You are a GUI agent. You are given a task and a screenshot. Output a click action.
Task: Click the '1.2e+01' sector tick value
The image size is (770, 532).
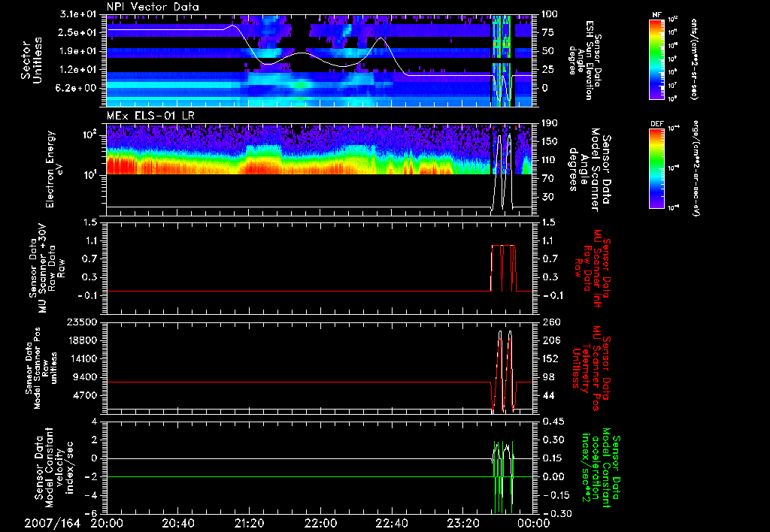(x=77, y=70)
